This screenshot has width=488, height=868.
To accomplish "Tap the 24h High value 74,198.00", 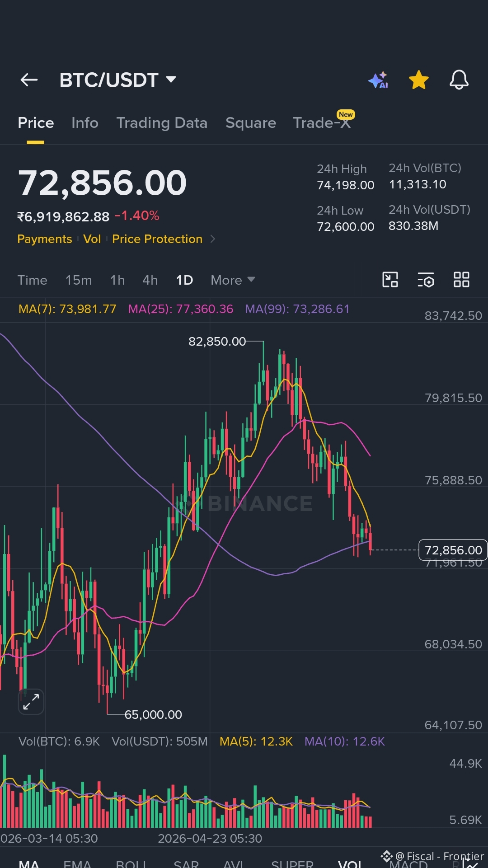I will (x=346, y=185).
